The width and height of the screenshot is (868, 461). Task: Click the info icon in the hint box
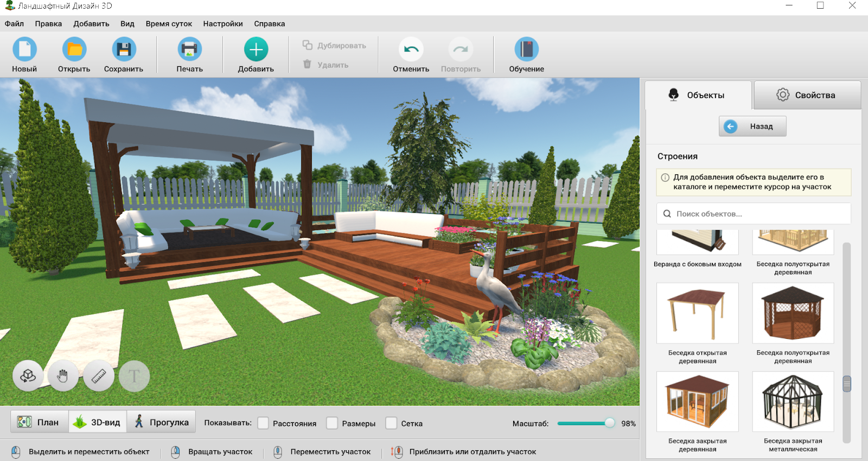pos(665,178)
